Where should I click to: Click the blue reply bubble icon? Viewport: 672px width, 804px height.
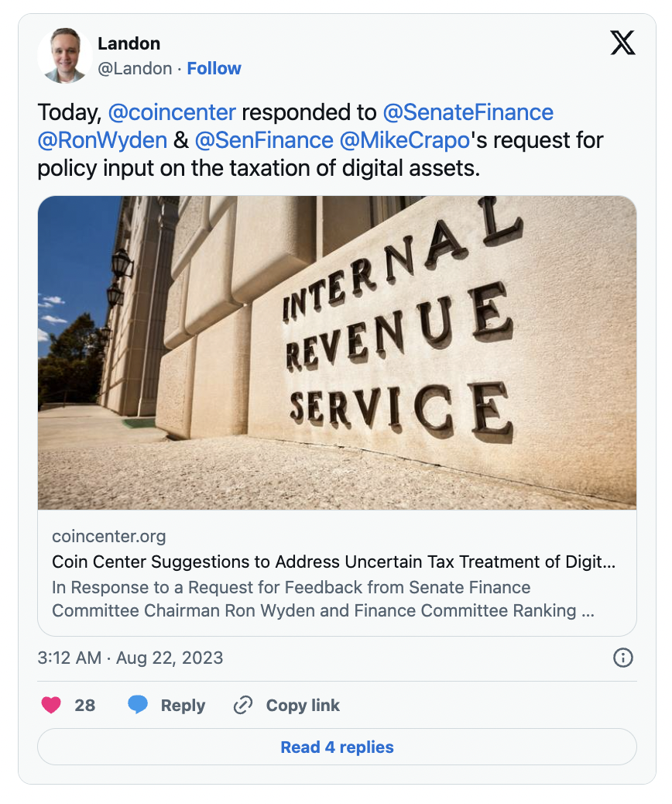(137, 705)
